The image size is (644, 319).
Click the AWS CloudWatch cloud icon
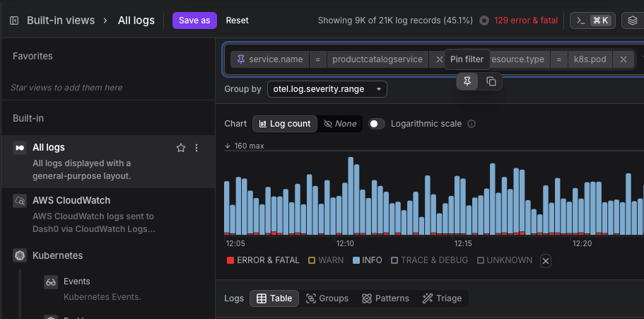coord(20,201)
